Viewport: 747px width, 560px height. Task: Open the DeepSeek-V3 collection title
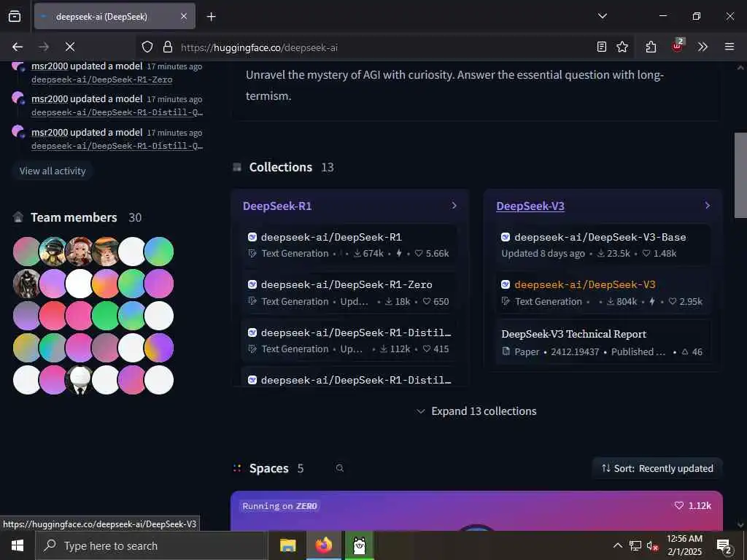click(x=530, y=206)
